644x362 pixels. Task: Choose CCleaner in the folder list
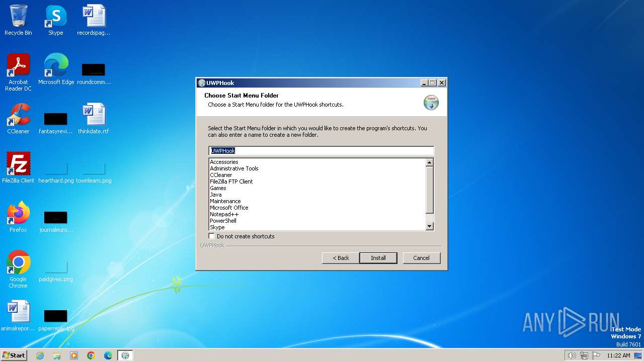[221, 175]
